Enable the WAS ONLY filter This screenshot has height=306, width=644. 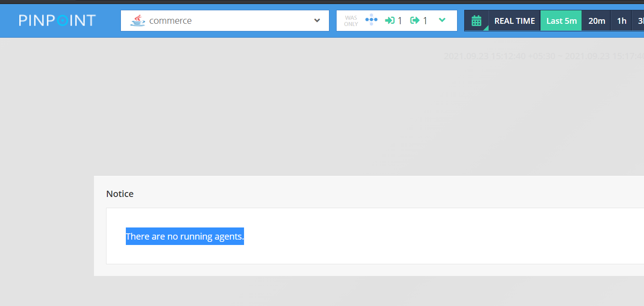(351, 20)
